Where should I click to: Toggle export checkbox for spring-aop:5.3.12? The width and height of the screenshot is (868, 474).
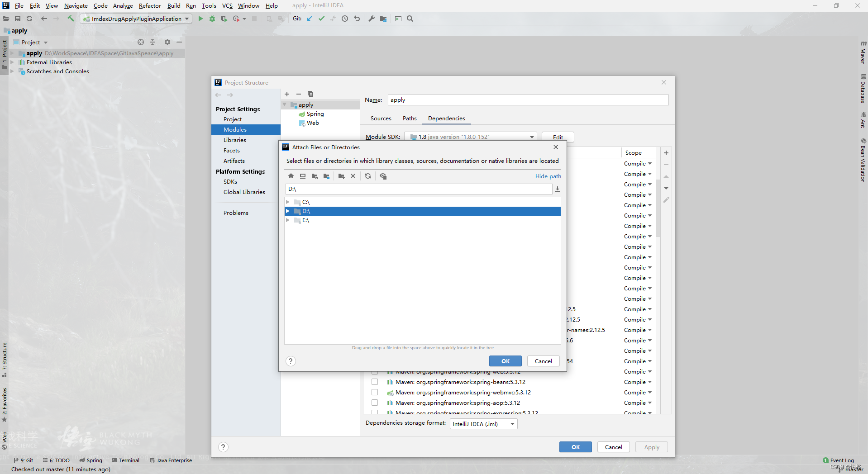click(375, 403)
